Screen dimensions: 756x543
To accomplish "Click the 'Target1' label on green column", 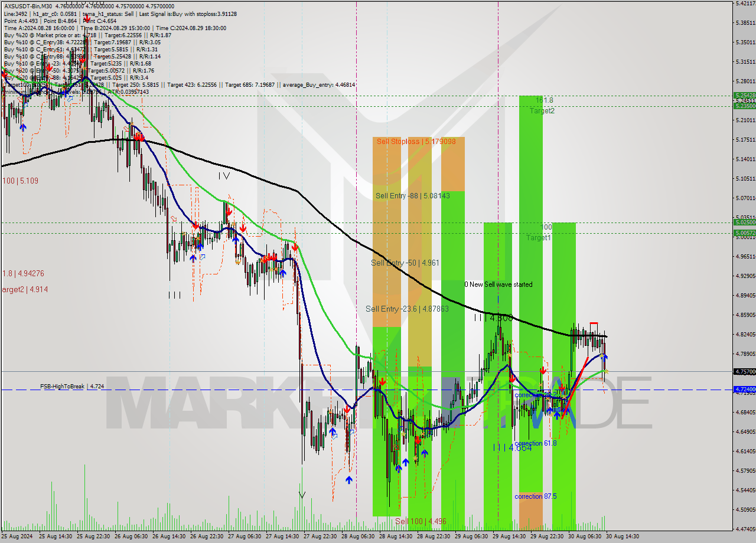I will 539,238.
